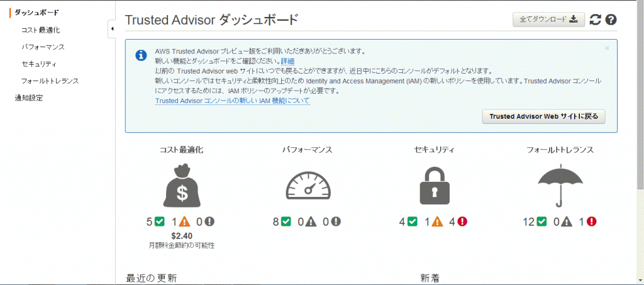The height and width of the screenshot is (285, 644).
Task: Open セキュリティ in the sidebar
Action: (x=39, y=64)
